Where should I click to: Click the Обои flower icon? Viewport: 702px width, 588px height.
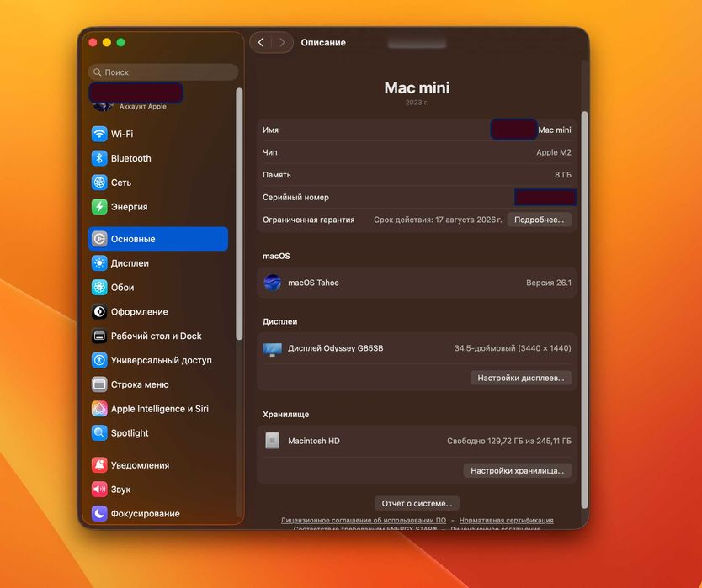click(99, 288)
